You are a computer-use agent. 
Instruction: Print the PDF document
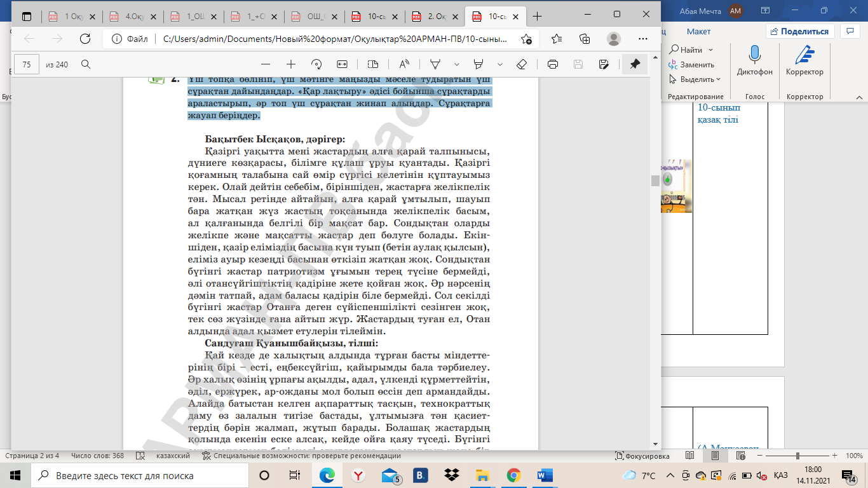[553, 64]
